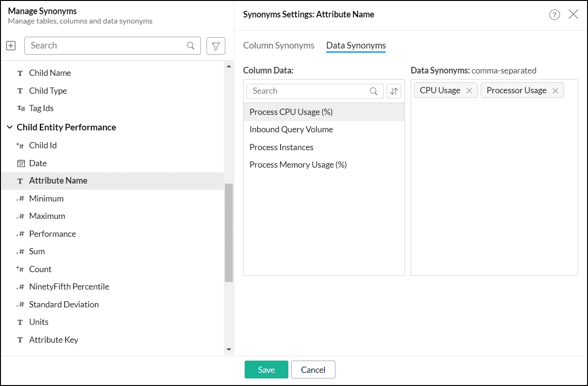Remove the CPU Usage synonym tag
Viewport: 588px width, 386px height.
(469, 91)
